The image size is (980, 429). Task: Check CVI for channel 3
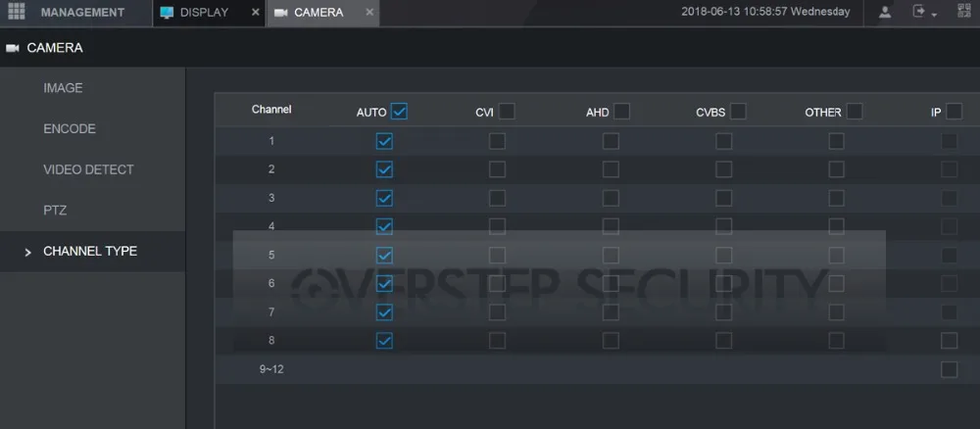pos(498,198)
